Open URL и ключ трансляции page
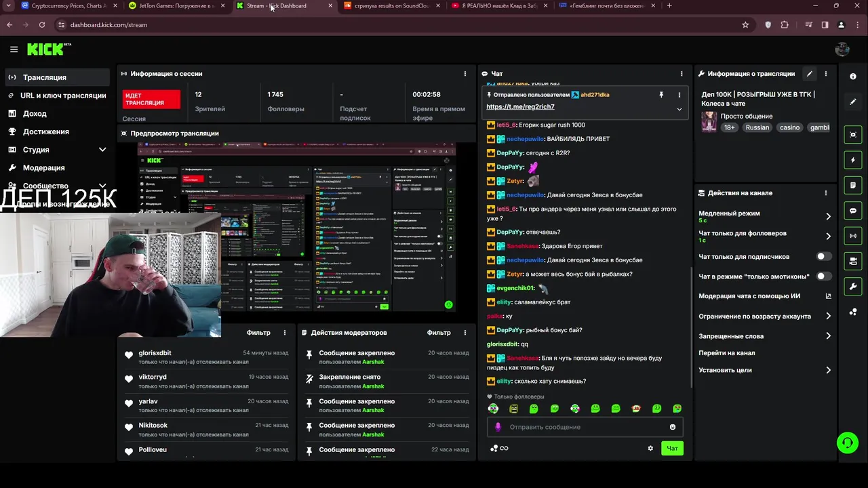 [x=56, y=96]
